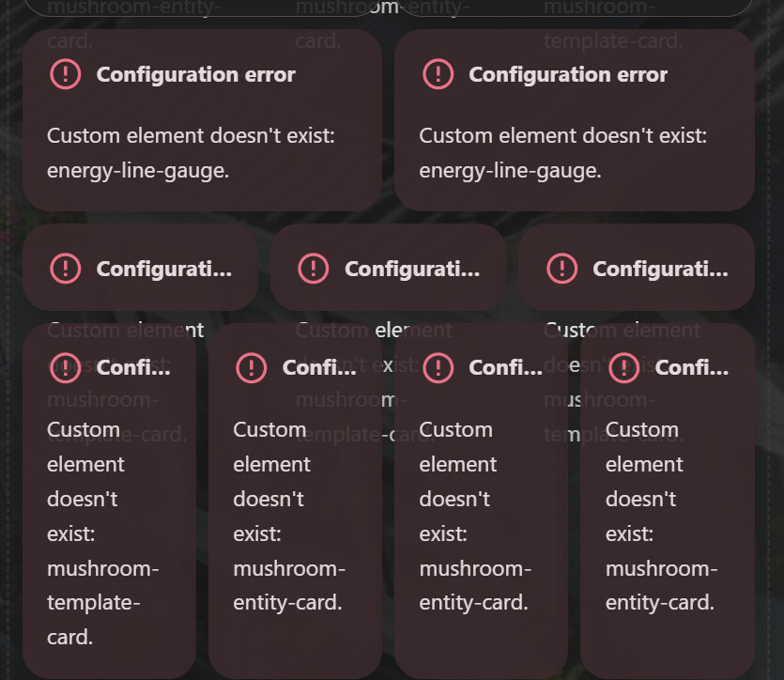Click alert icon on first mushroom-entity-card error

[252, 367]
